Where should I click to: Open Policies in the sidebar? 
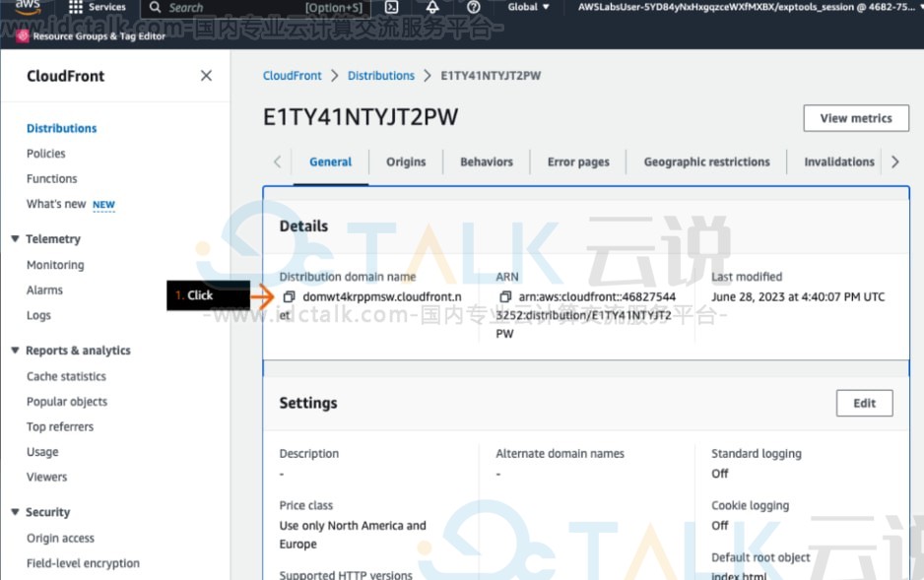click(46, 154)
